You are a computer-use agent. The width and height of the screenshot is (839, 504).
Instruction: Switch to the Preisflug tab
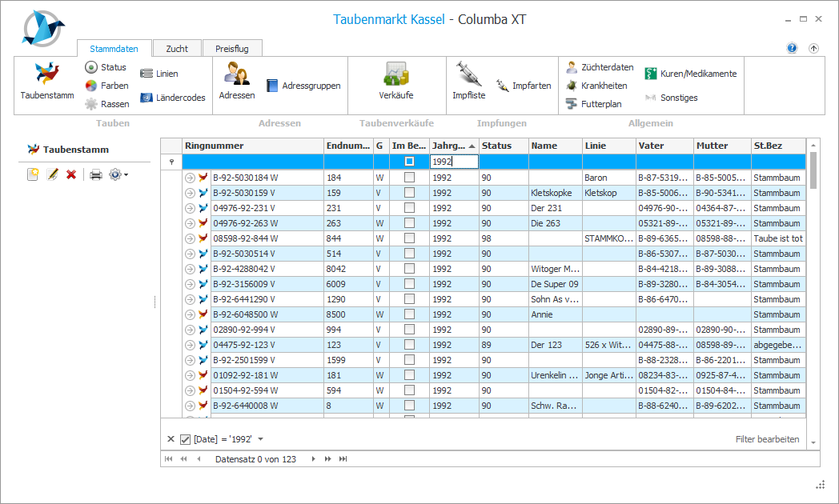pos(231,49)
